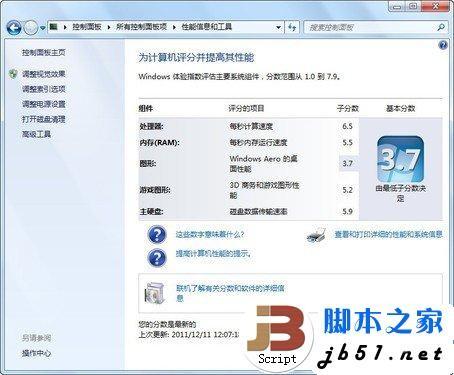Open 调整视觉效果 link
The width and height of the screenshot is (454, 375).
(x=44, y=74)
